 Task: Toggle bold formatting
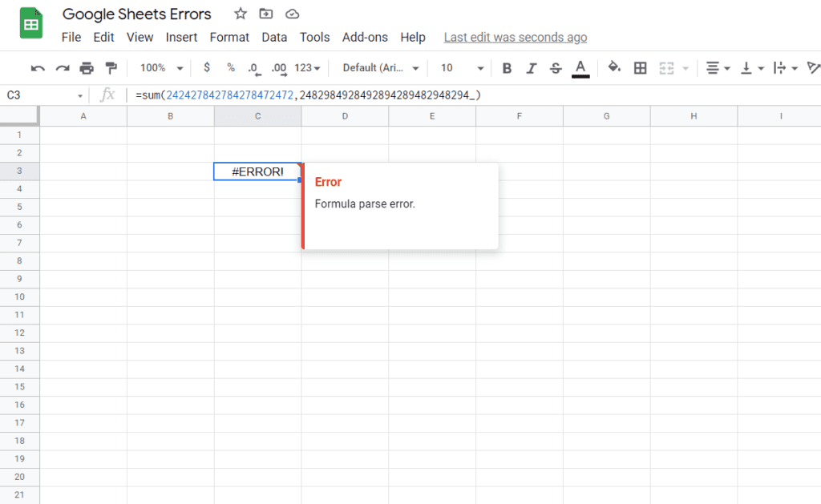[507, 68]
